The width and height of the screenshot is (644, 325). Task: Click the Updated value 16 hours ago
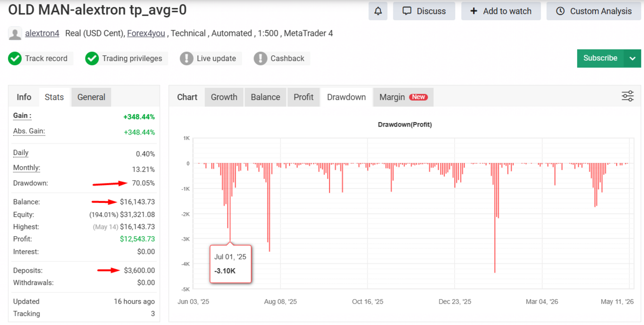click(x=134, y=302)
